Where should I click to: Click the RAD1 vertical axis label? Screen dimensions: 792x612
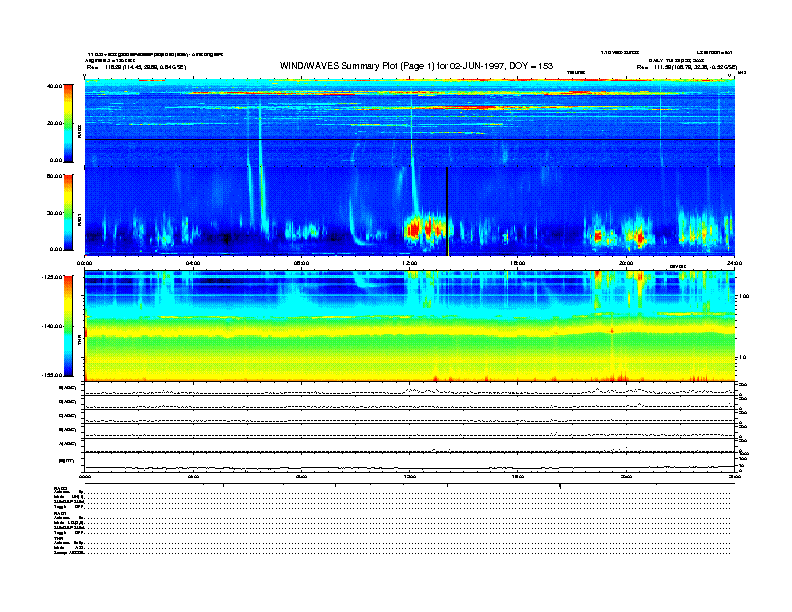coord(79,219)
